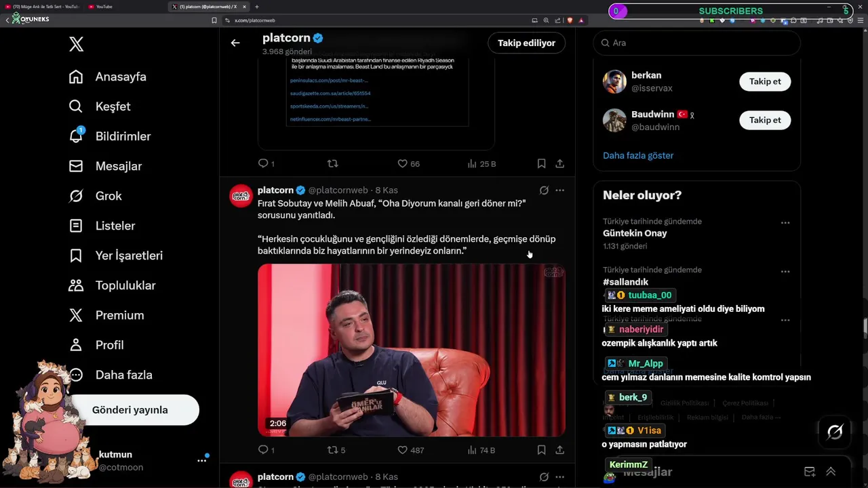Open Grok explain icon on bottom platcorn tweet
The width and height of the screenshot is (868, 488).
(x=544, y=477)
